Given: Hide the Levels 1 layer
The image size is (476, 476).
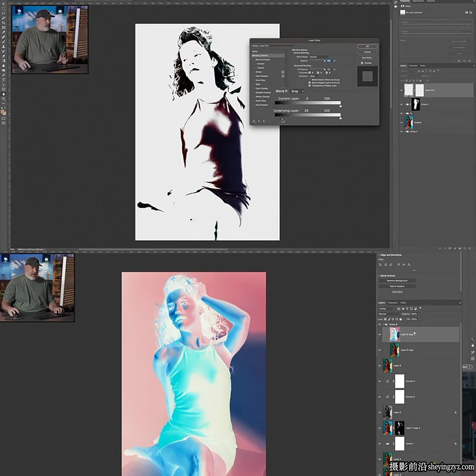Looking at the screenshot, I should pos(380,443).
